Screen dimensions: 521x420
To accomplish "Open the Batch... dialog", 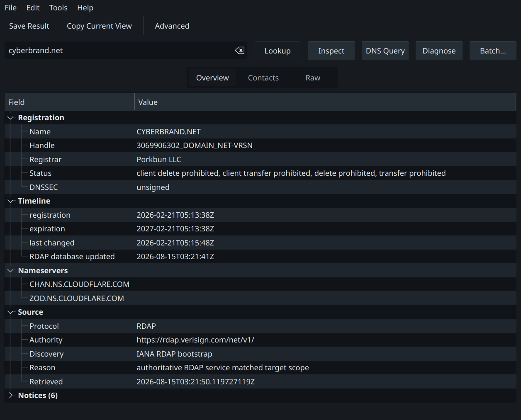I will tap(493, 51).
